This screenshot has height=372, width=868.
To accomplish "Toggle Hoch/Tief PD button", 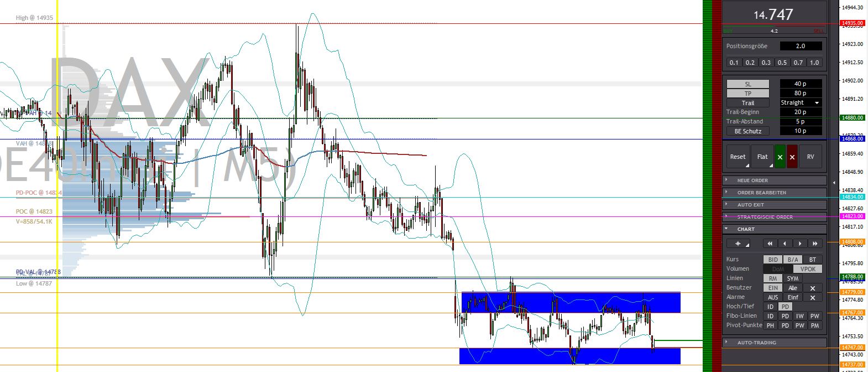I will click(x=785, y=307).
